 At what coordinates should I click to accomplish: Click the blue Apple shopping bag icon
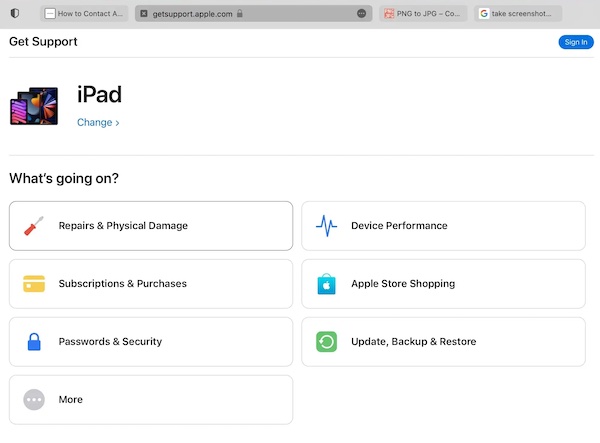tap(326, 284)
